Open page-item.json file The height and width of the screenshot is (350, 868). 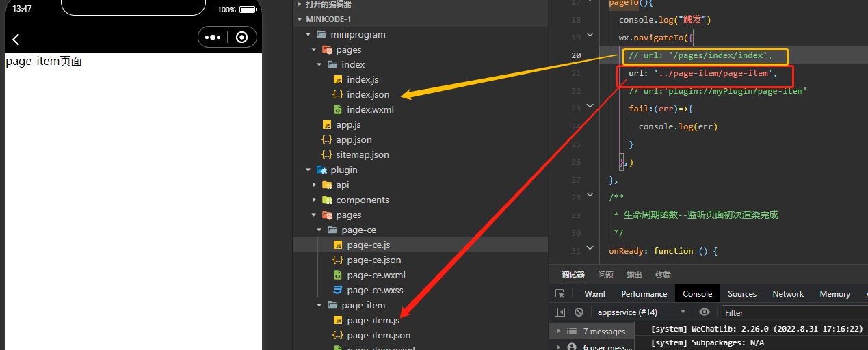pyautogui.click(x=379, y=335)
